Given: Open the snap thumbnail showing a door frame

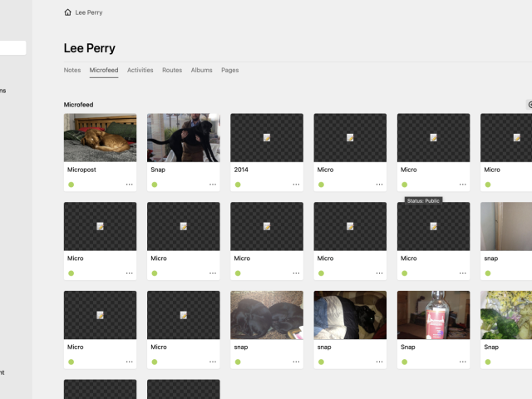Looking at the screenshot, I should click(x=506, y=226).
